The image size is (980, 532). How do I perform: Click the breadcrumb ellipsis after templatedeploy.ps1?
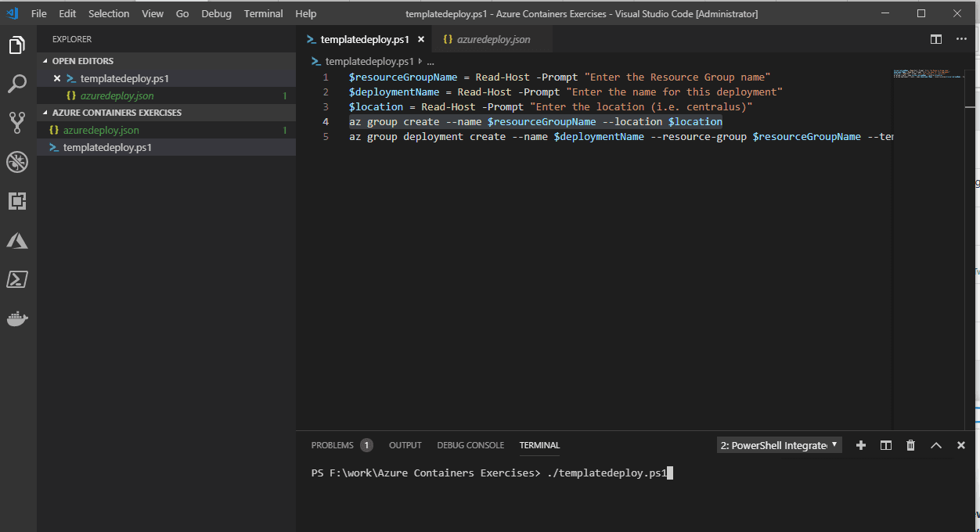click(x=431, y=61)
